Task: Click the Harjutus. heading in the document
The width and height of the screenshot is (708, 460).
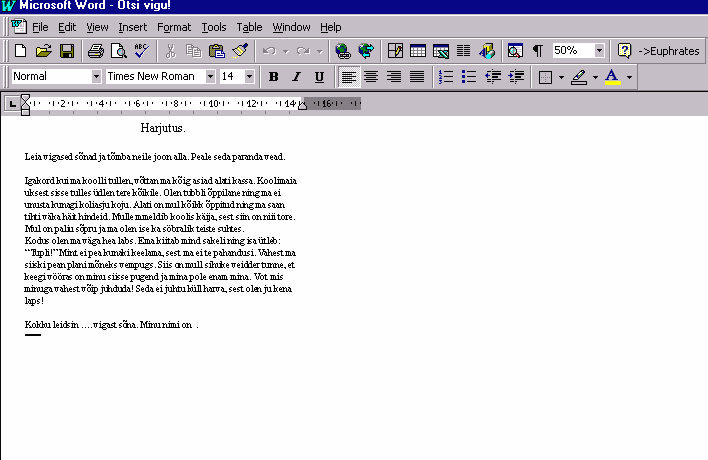Action: 163,128
